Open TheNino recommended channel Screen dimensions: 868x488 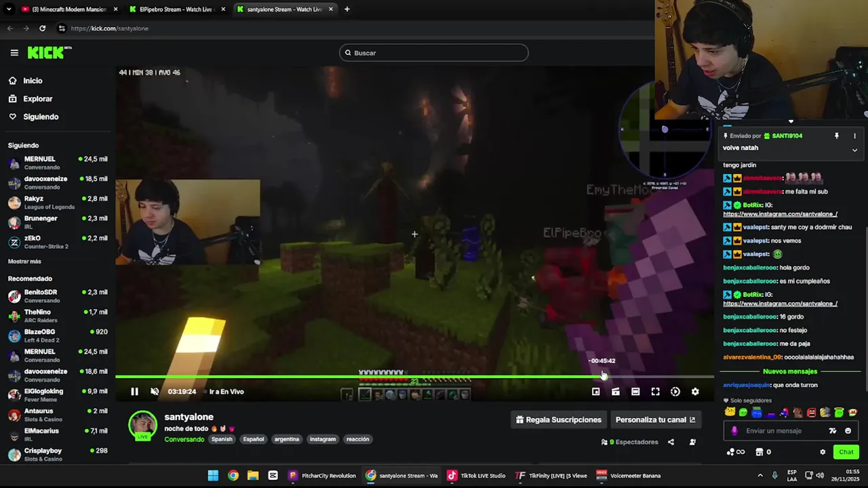[x=58, y=316]
